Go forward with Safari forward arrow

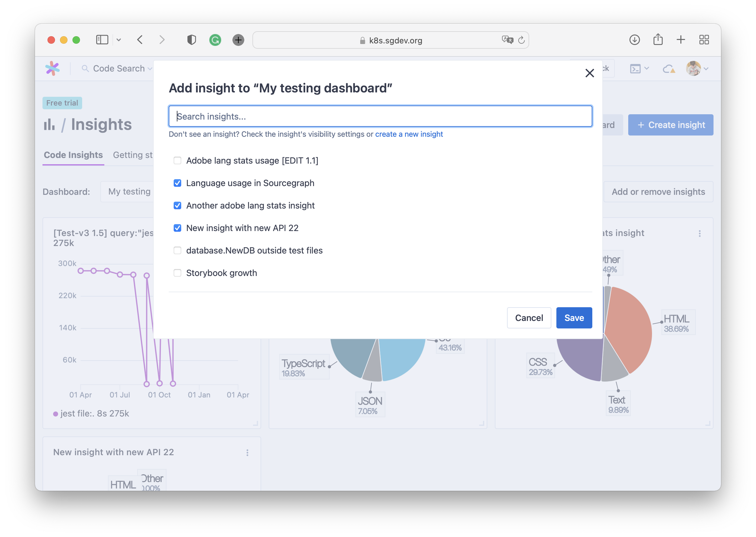[162, 40]
